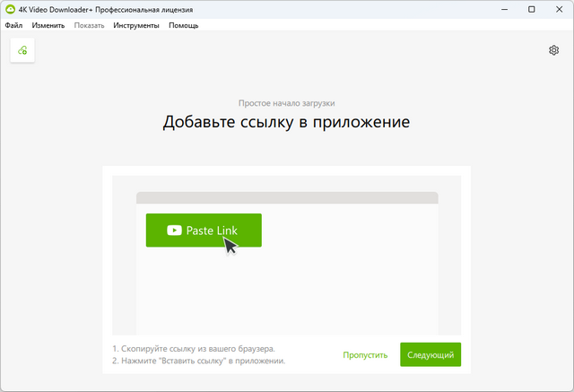Maximize the application window
This screenshot has height=392, width=574.
pos(532,9)
